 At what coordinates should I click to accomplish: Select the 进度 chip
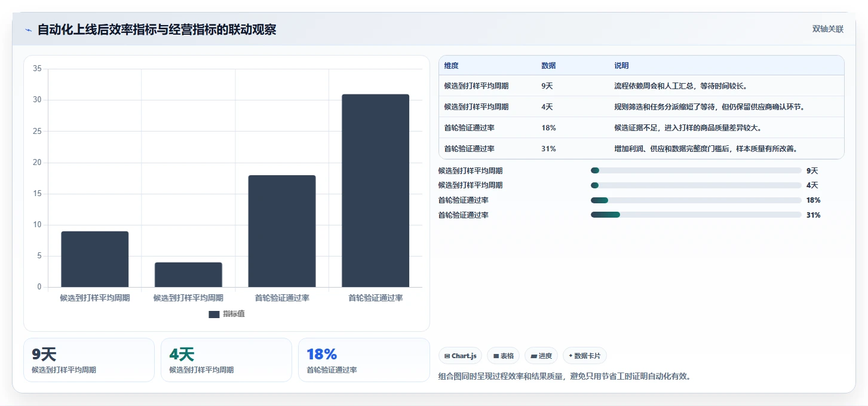(x=541, y=356)
